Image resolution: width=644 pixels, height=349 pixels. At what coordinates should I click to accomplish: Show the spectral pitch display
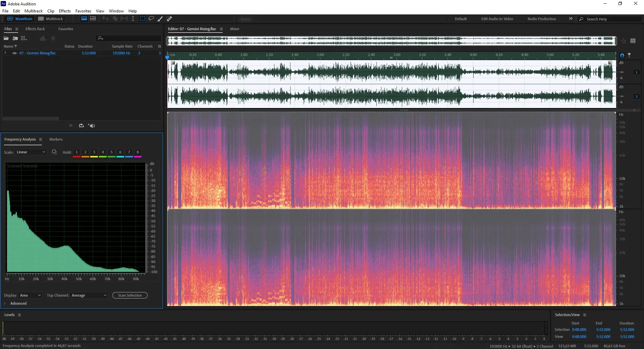pos(93,19)
